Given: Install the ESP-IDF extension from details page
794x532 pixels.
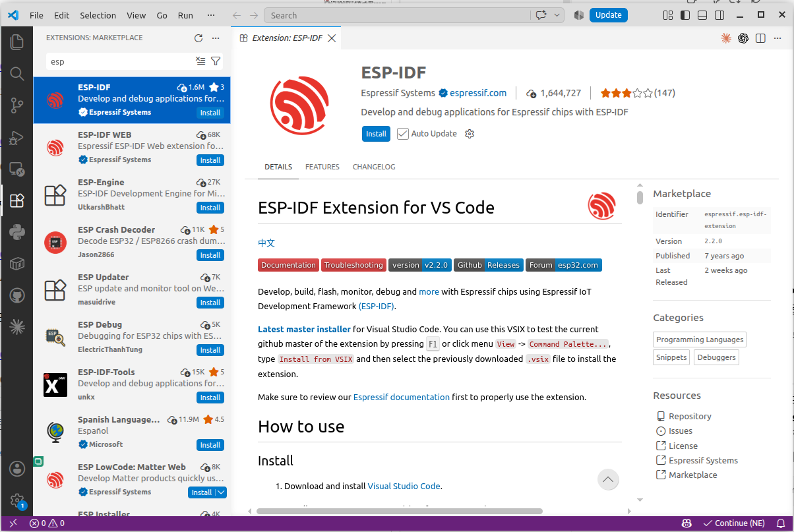Looking at the screenshot, I should point(376,134).
